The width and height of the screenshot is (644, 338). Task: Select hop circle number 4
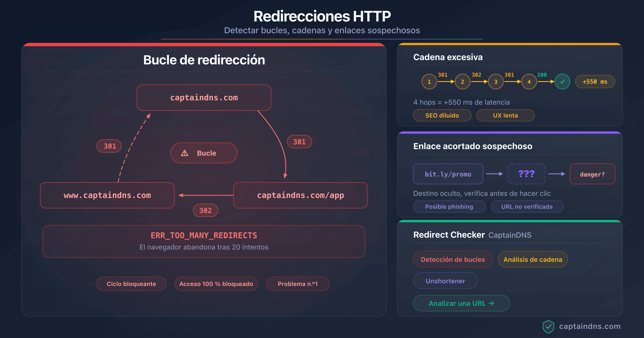click(529, 82)
